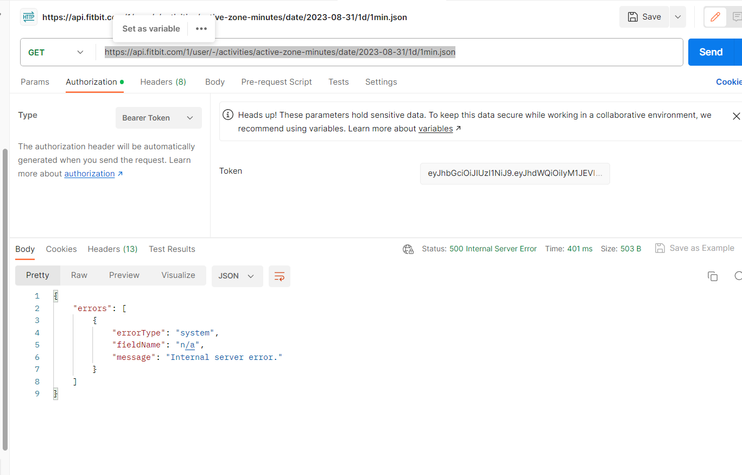Open the Bearer Token type dropdown
This screenshot has height=475, width=742.
point(159,118)
